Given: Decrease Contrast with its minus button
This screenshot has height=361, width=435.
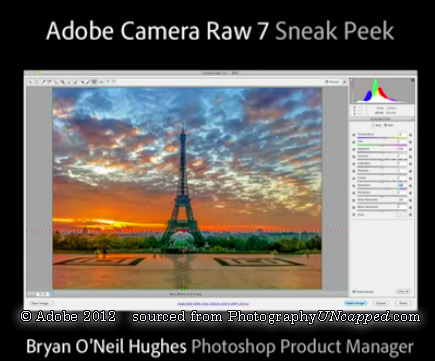Looking at the screenshot, I should (x=354, y=157).
